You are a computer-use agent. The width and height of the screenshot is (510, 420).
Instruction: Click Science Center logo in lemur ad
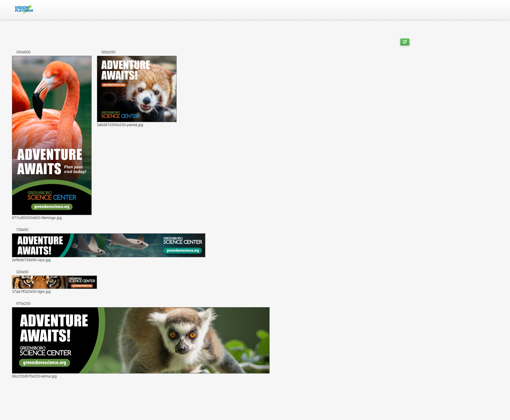click(45, 351)
